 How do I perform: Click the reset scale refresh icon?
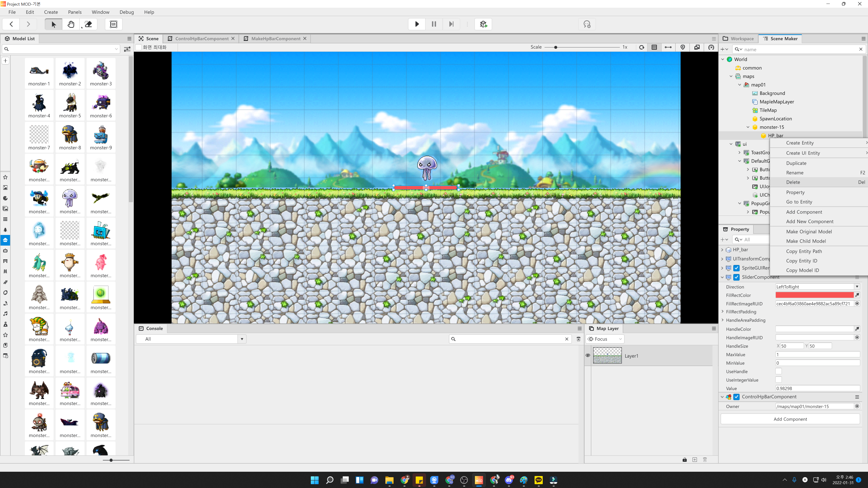[x=642, y=47]
